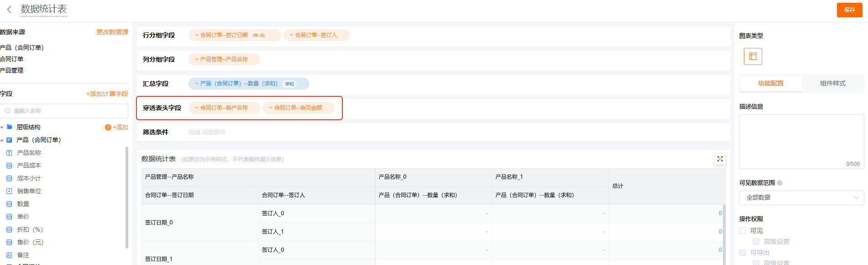Viewport: 868px width, 265px height.
Task: Click the 产品名称 text field icon
Action: pyautogui.click(x=9, y=153)
